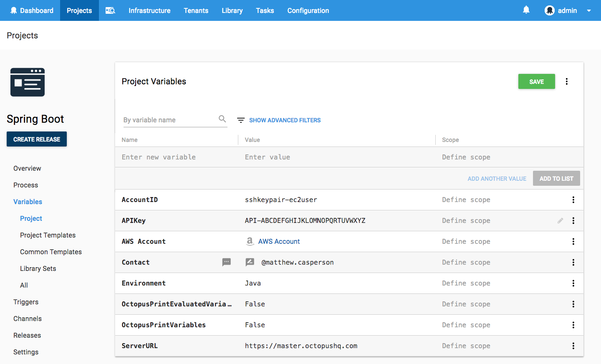This screenshot has width=601, height=364.
Task: Edit the APIKey value using the pencil icon
Action: [x=560, y=220]
